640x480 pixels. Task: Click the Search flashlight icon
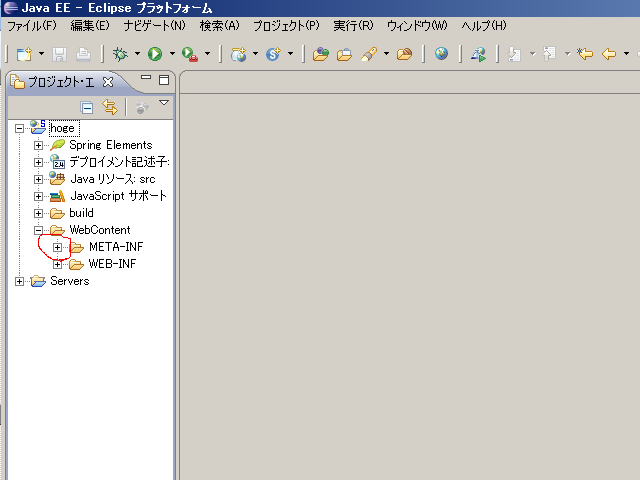pyautogui.click(x=369, y=54)
